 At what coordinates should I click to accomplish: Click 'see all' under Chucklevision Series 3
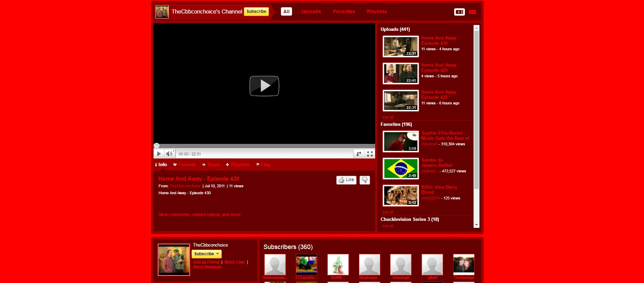388,226
